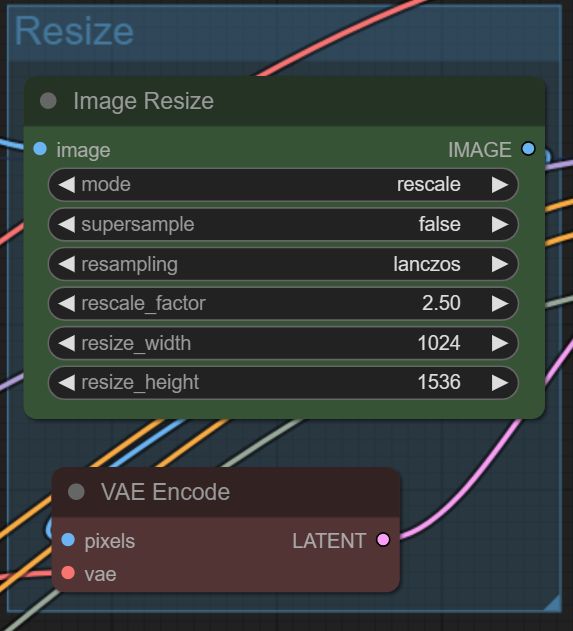Select the Image Resize node title bar

coord(284,101)
